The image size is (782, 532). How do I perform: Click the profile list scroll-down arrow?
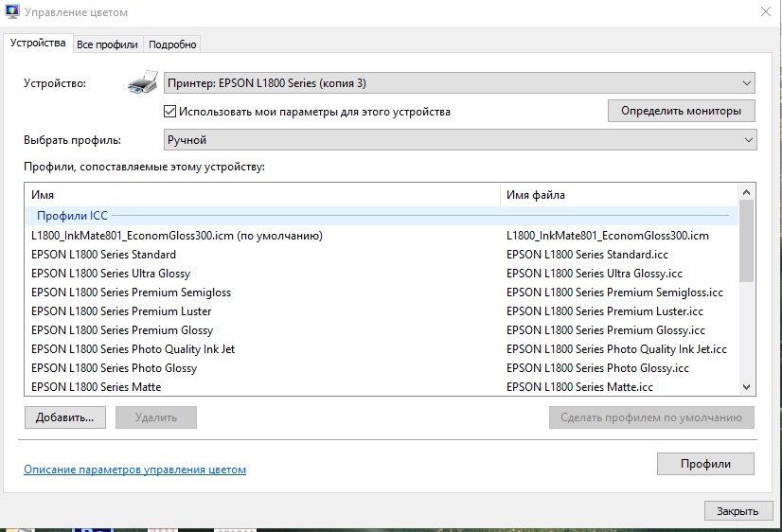coord(746,387)
